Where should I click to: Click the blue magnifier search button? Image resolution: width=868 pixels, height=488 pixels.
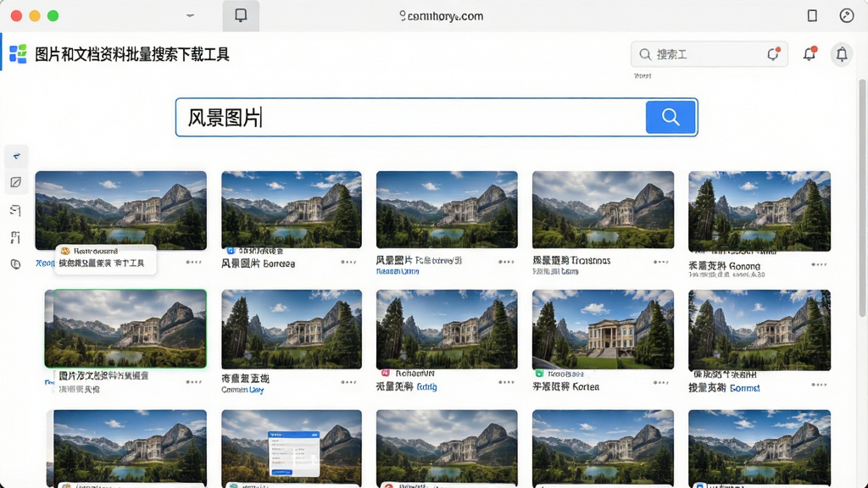(670, 117)
